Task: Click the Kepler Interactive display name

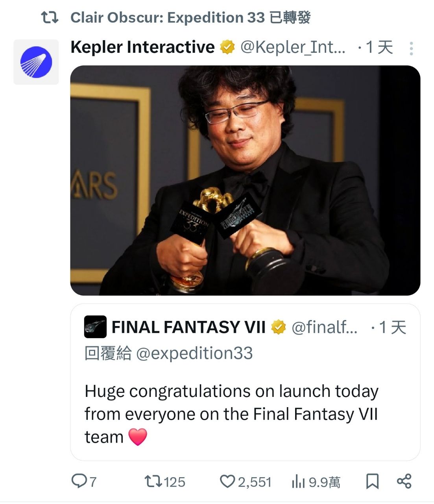Action: pyautogui.click(x=142, y=47)
